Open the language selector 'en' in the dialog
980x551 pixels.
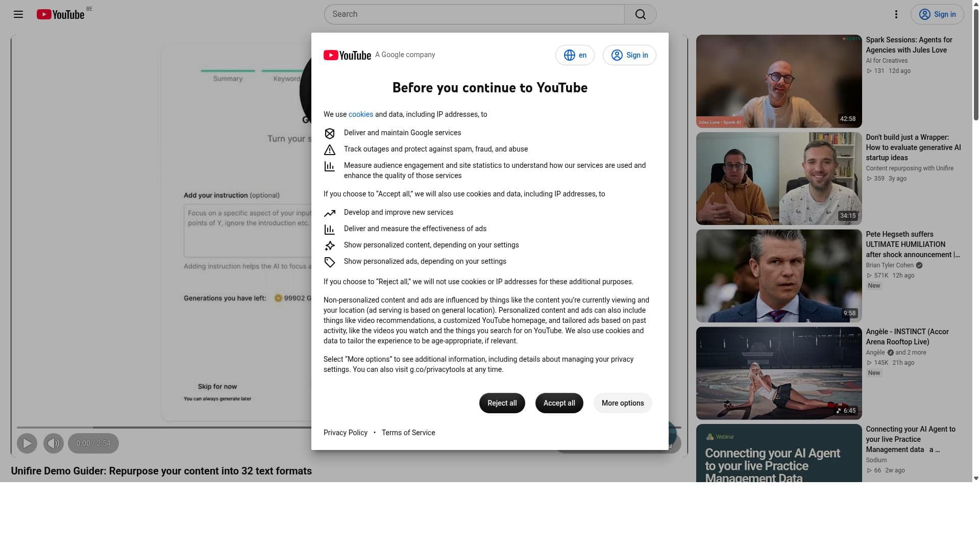click(575, 55)
